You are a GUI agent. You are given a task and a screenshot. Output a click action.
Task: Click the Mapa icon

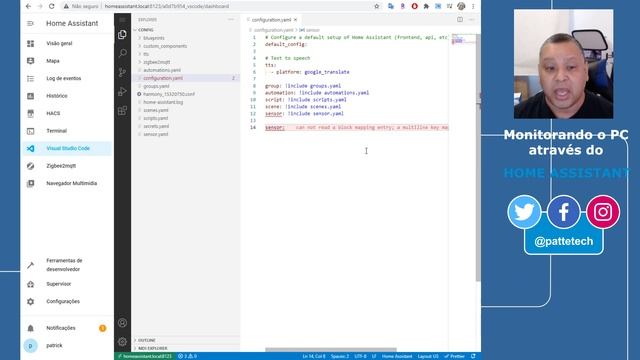31,61
